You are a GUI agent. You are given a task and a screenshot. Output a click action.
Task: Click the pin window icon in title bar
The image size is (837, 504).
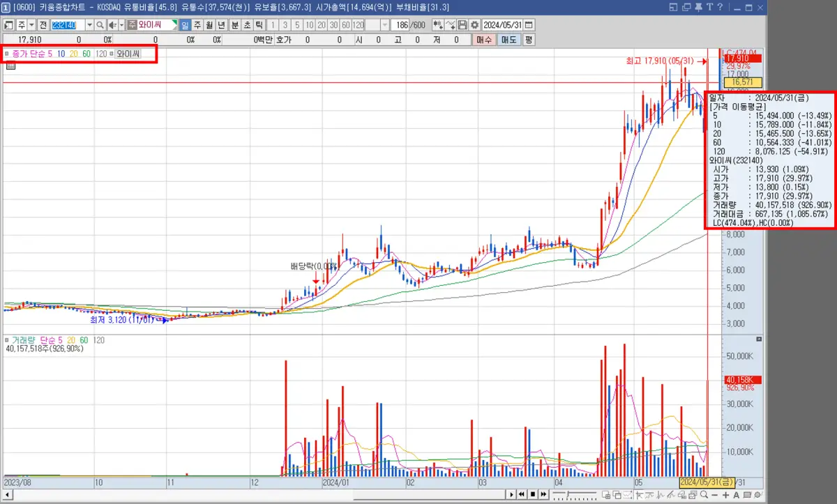click(699, 7)
